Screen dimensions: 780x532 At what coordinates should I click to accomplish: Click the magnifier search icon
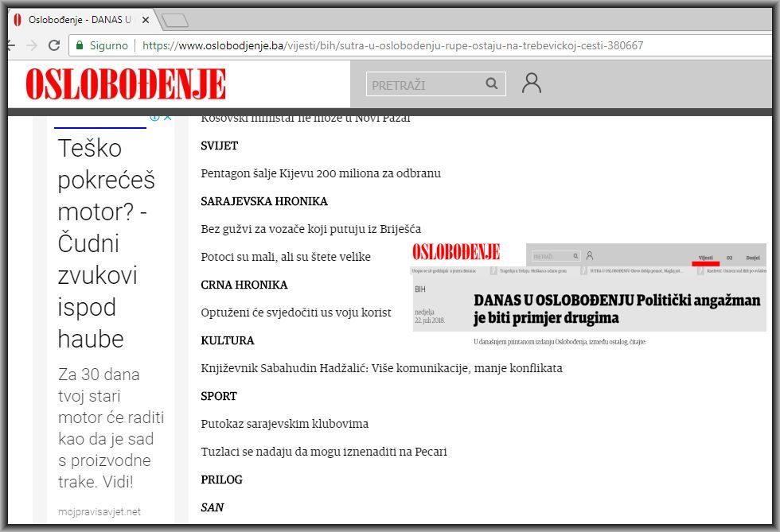(492, 83)
